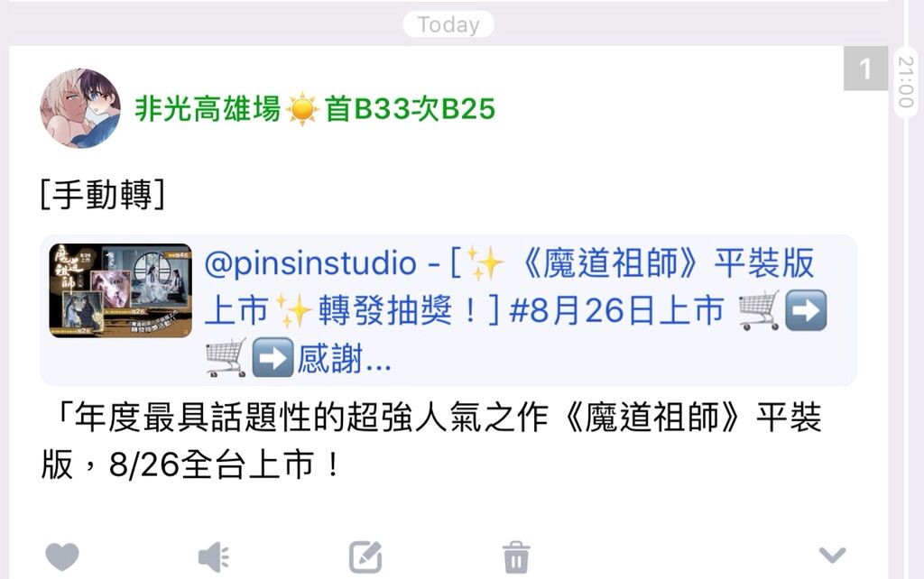924x579 pixels.
Task: Select the [手動轉] text line
Action: pyautogui.click(x=102, y=194)
